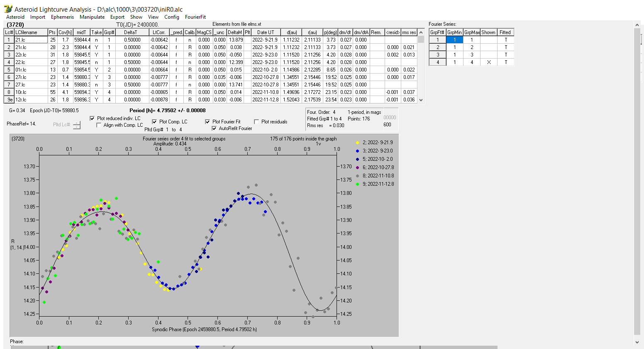Open the FourierFit menu
This screenshot has width=644, height=349.
click(195, 17)
